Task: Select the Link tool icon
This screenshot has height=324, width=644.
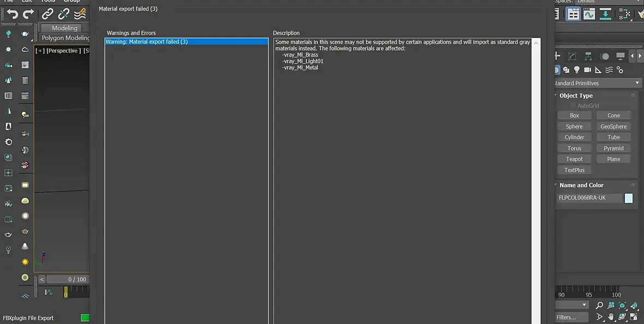Action: click(47, 14)
